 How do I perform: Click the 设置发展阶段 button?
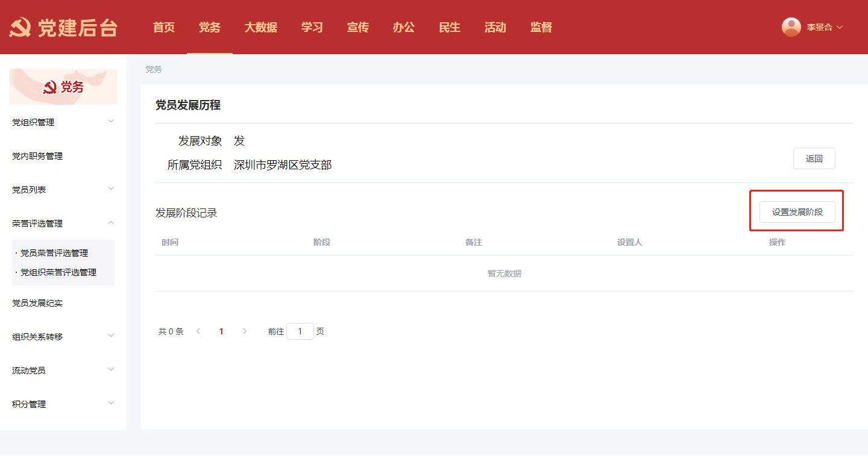click(797, 212)
